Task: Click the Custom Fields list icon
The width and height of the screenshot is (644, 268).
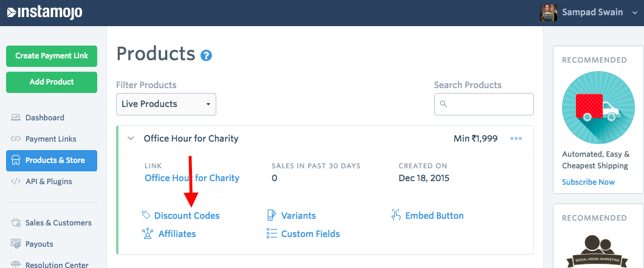Action: [272, 233]
